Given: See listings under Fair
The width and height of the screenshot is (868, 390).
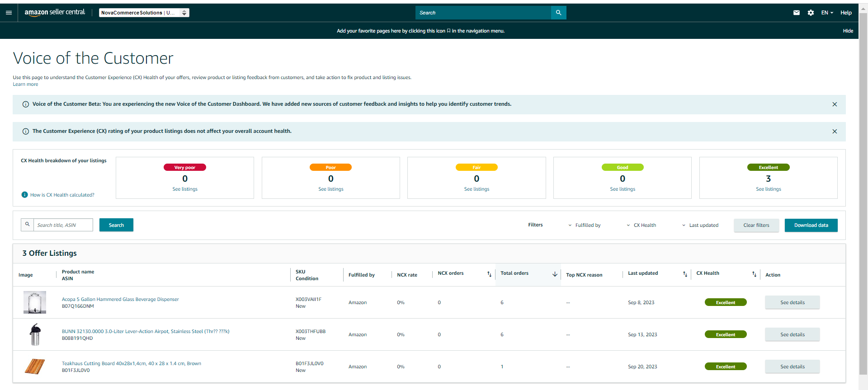Looking at the screenshot, I should click(x=476, y=189).
